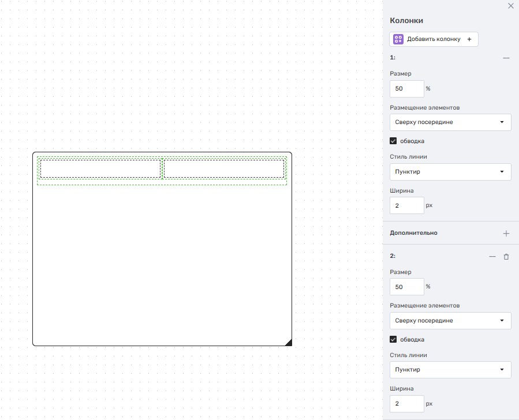Click the resize handle at canvas frame corner
Image resolution: width=519 pixels, height=420 pixels.
click(x=289, y=343)
